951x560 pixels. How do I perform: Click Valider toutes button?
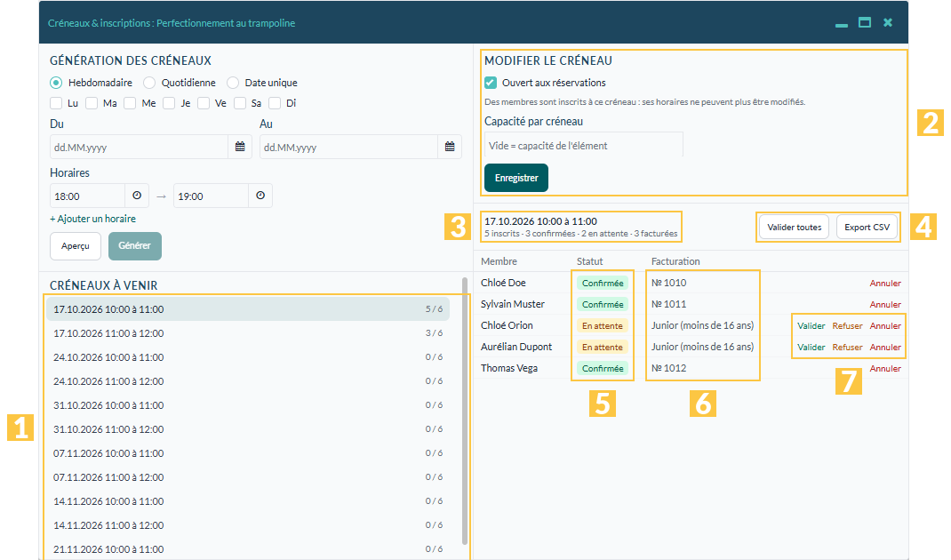(x=794, y=227)
